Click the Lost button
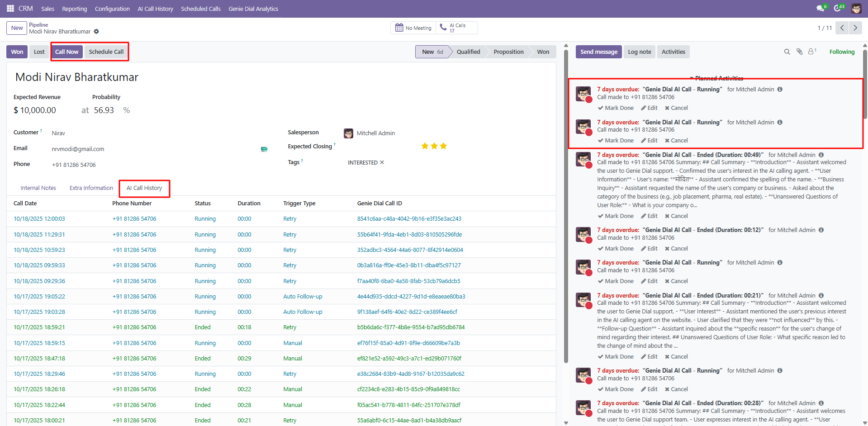868x426 pixels. [x=39, y=52]
